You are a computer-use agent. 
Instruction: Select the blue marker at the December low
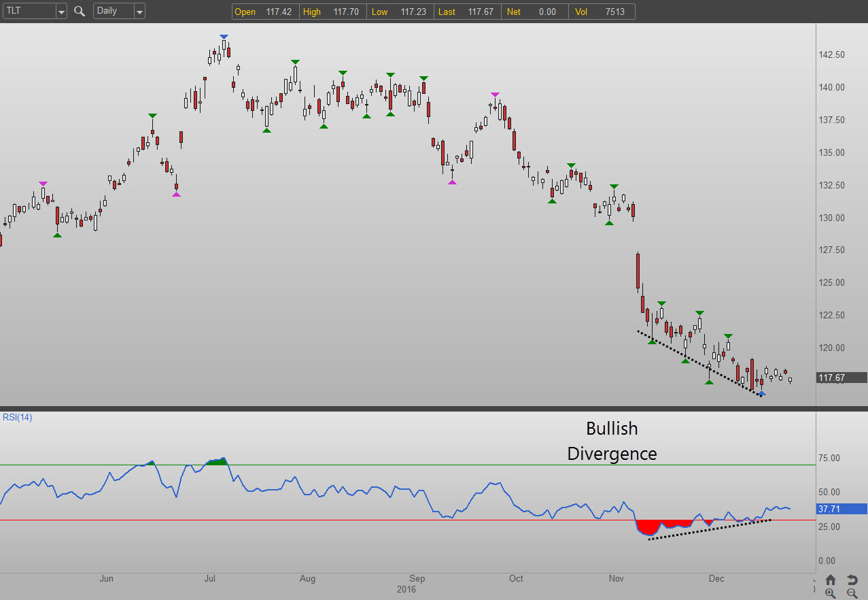tap(762, 394)
